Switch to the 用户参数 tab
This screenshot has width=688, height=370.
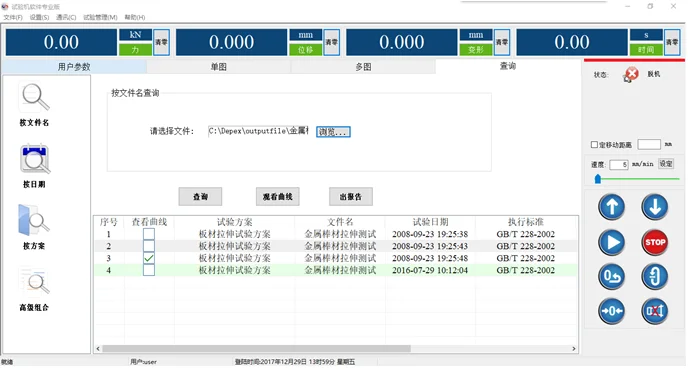(74, 67)
